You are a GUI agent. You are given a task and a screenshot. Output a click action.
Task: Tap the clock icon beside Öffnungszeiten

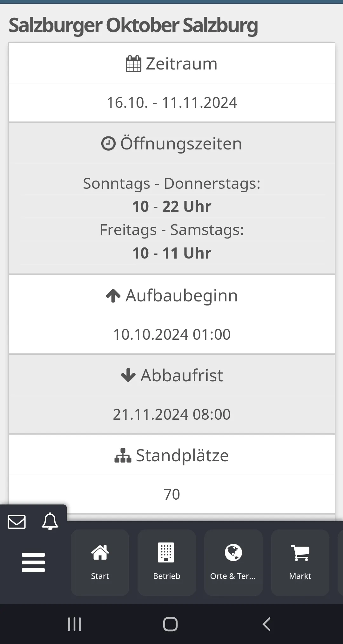coord(108,143)
